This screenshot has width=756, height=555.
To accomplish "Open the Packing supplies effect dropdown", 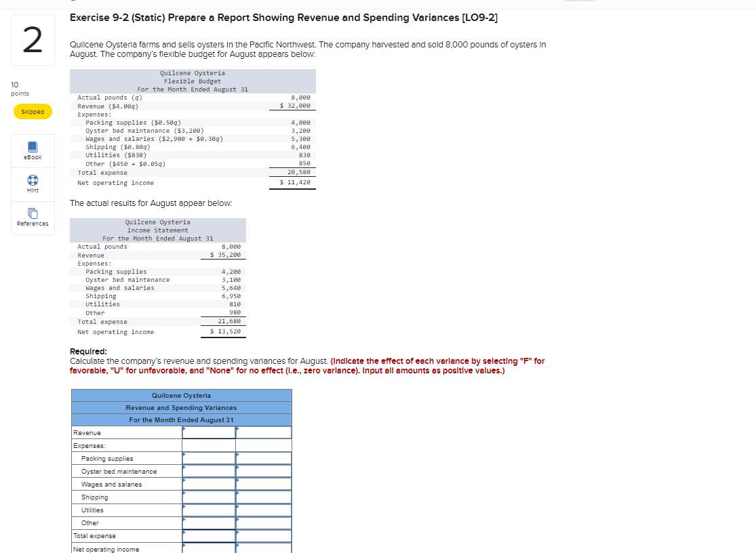I will [263, 458].
